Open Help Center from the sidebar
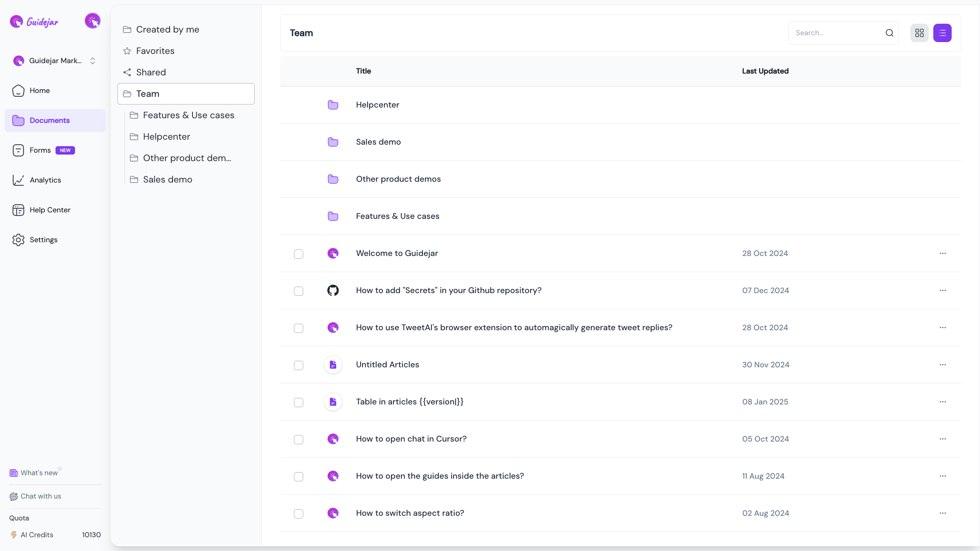 [50, 210]
